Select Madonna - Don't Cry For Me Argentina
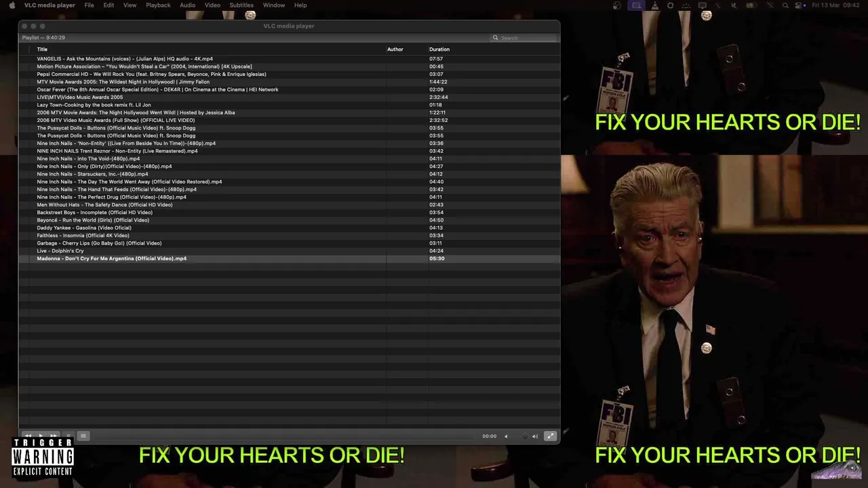This screenshot has width=868, height=488. (x=290, y=258)
